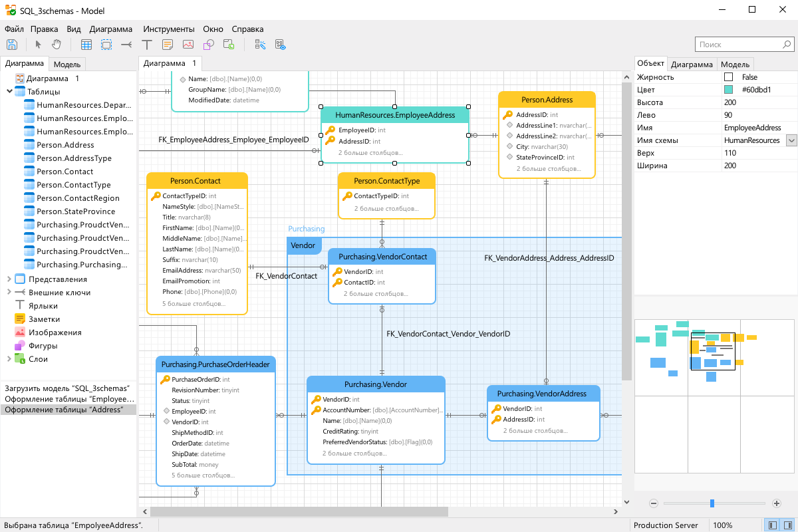Click Production Server in status bar

pyautogui.click(x=666, y=525)
